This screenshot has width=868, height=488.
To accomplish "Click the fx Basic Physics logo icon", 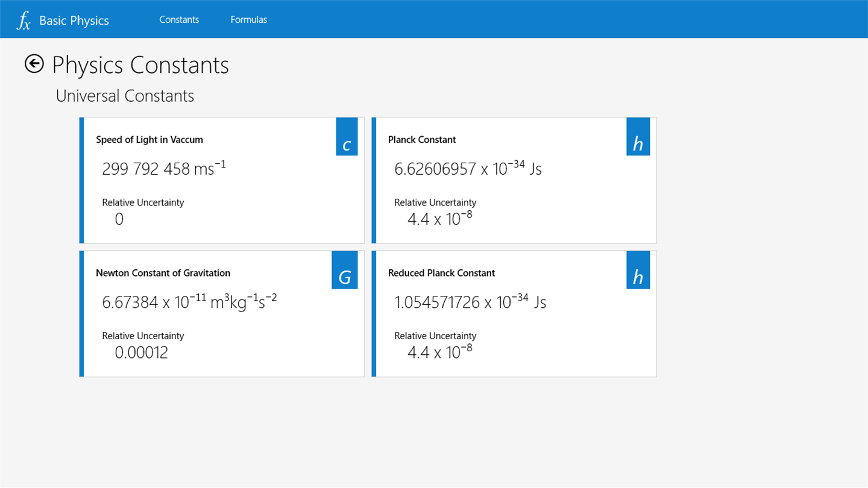I will [x=24, y=20].
